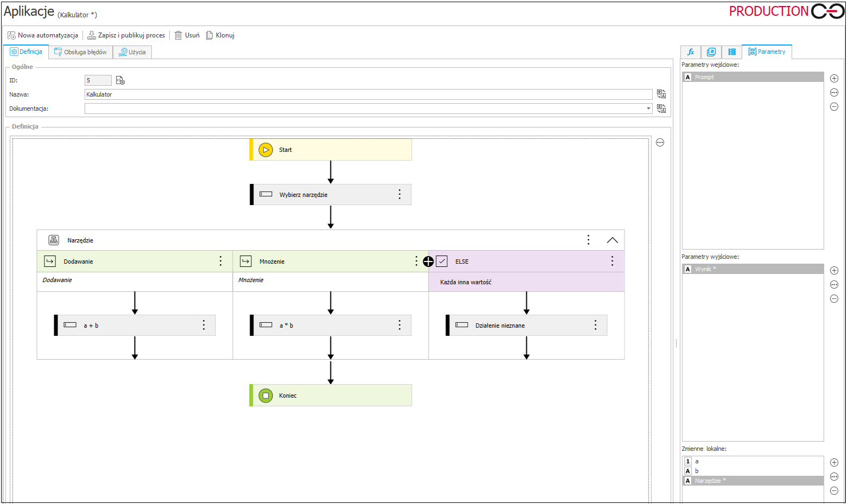
Task: Open the Dokumentacja dropdown
Action: (648, 109)
